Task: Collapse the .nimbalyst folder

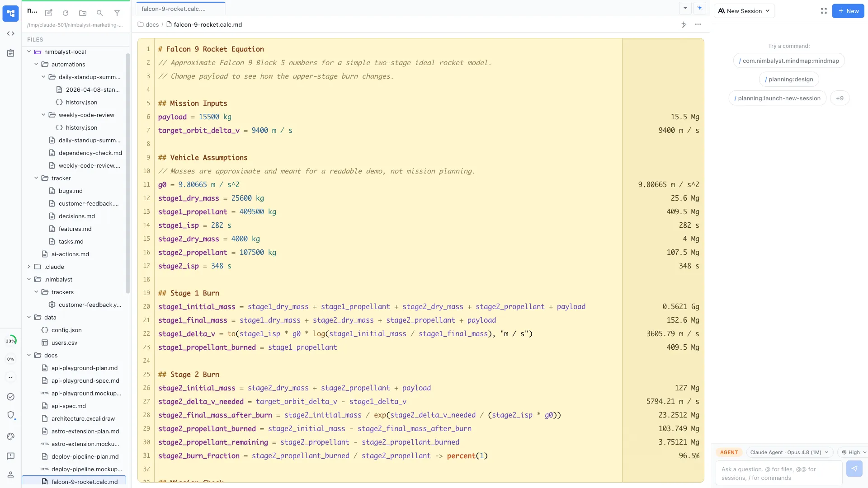Action: (29, 279)
